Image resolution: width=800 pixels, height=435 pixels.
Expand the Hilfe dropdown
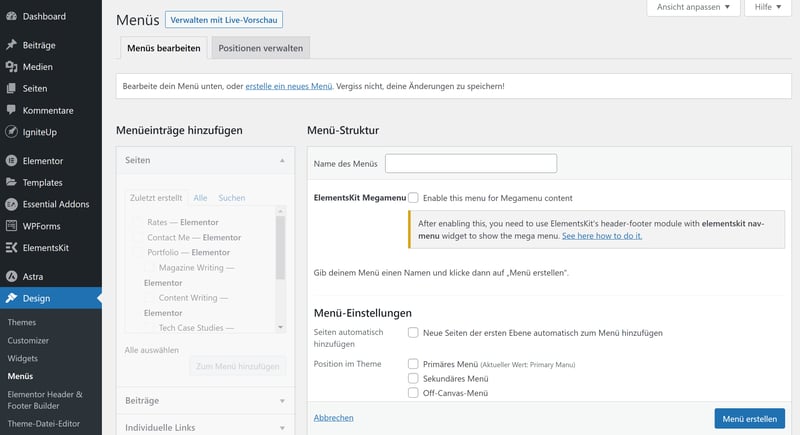768,8
